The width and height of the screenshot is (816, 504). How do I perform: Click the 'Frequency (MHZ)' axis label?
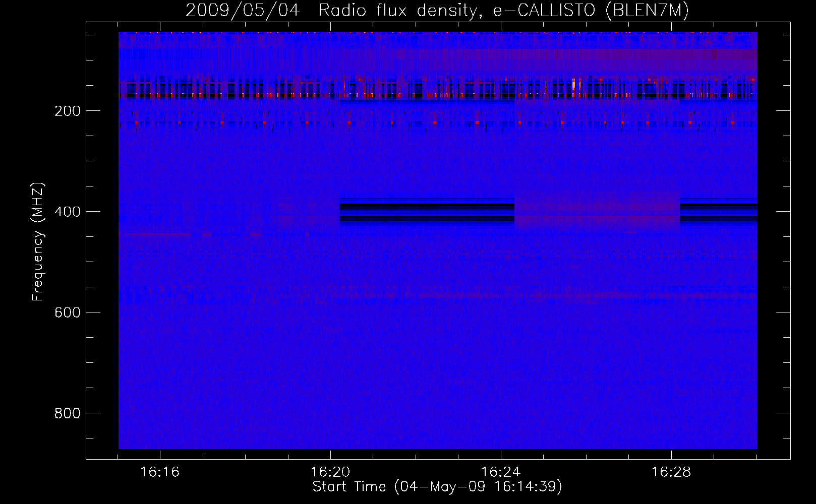point(38,242)
